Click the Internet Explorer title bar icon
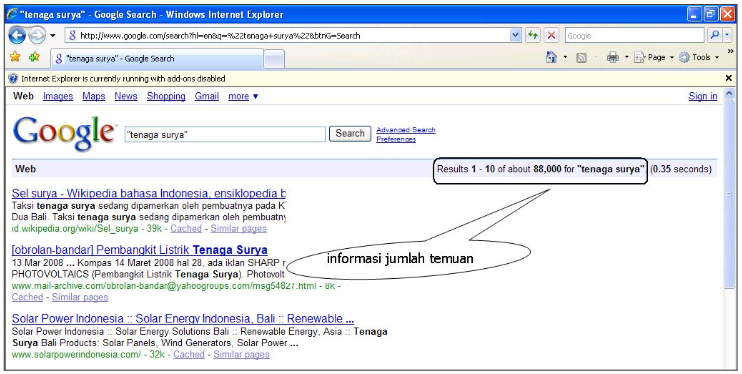742x374 pixels. pyautogui.click(x=13, y=14)
